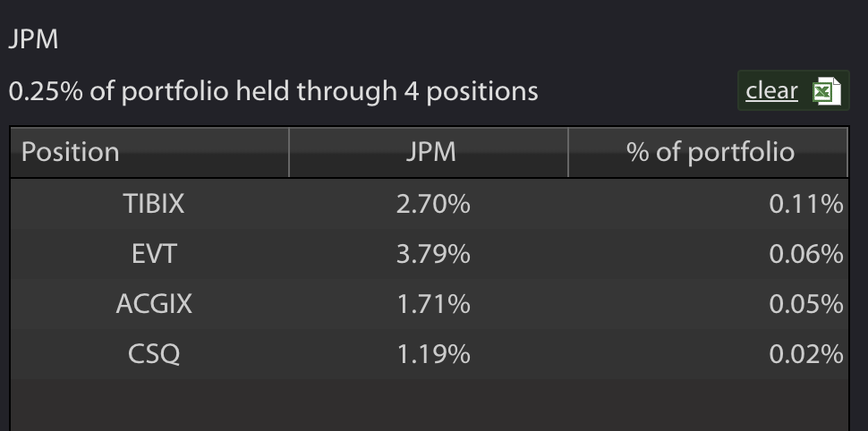Click EVT 3.79% JPM value
868x431 pixels.
433,254
